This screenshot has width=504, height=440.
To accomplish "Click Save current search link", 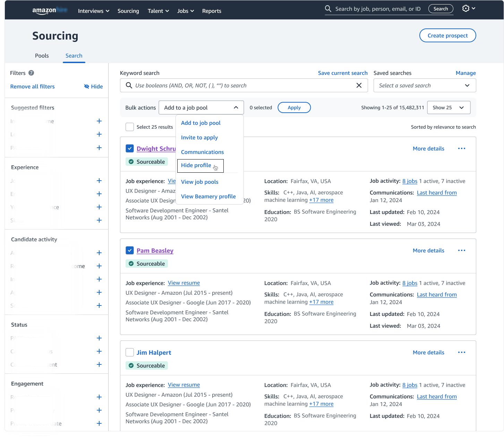I will (343, 73).
